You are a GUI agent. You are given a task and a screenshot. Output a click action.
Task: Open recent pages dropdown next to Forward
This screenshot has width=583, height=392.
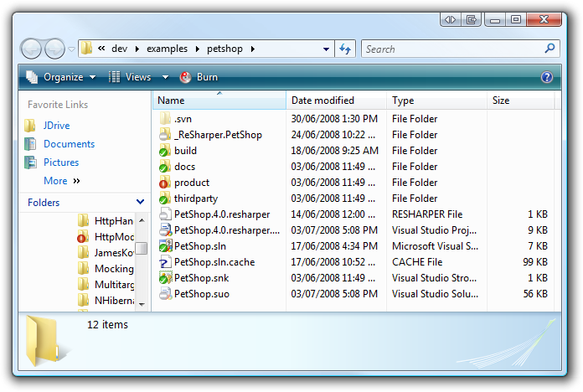[71, 49]
